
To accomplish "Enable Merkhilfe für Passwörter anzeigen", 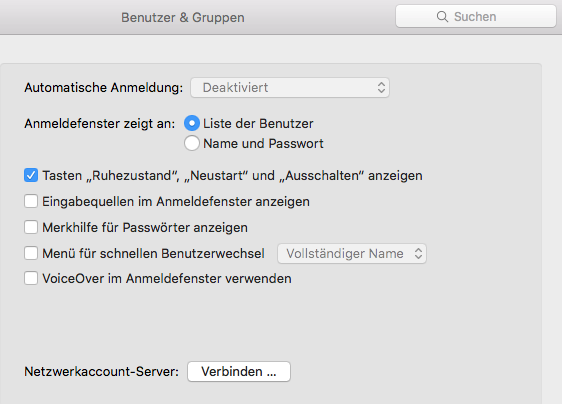I will (x=31, y=227).
